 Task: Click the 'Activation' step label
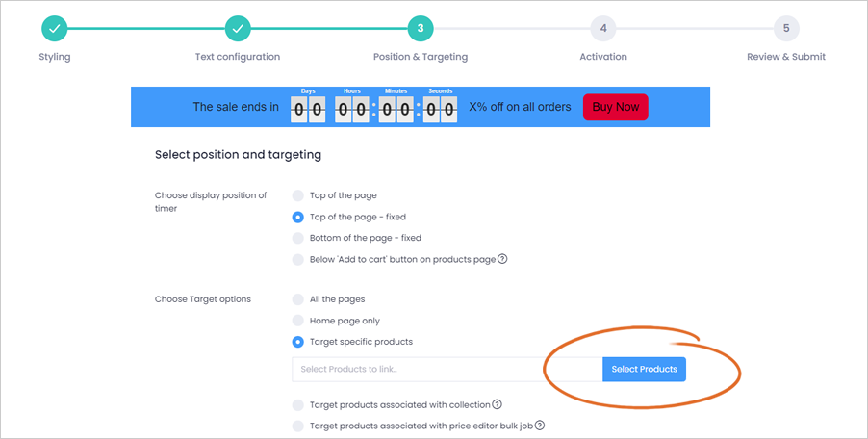[602, 57]
